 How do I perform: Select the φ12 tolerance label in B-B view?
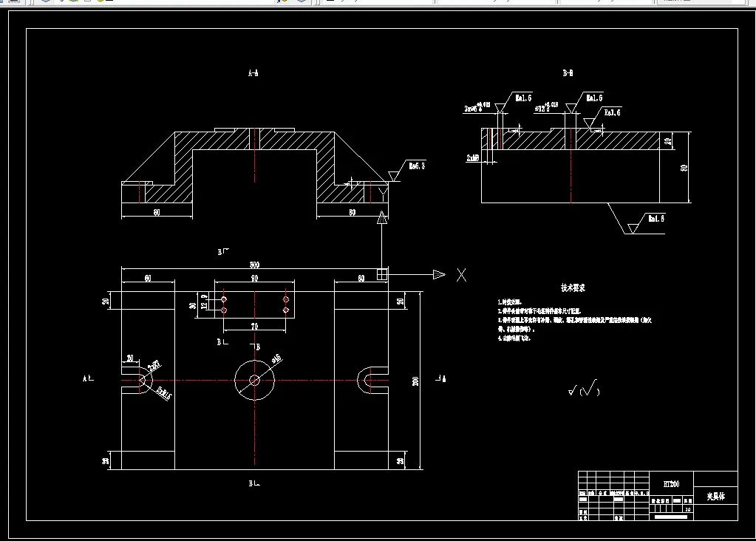click(546, 107)
